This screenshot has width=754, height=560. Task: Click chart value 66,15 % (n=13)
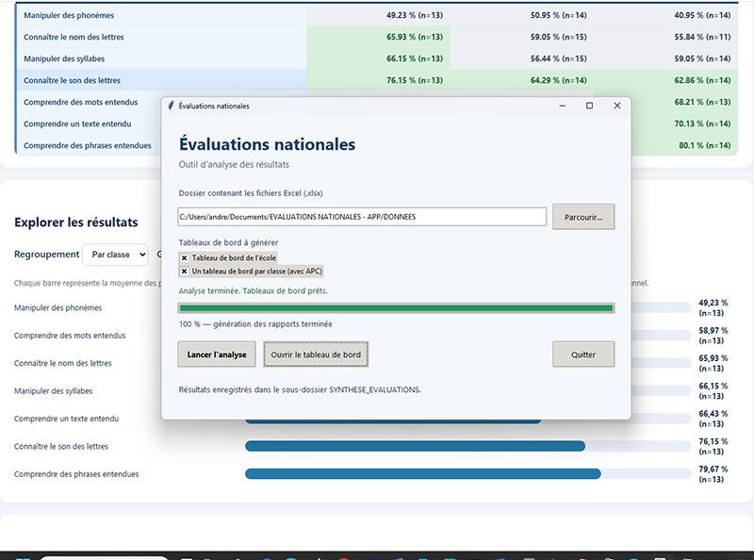[713, 391]
